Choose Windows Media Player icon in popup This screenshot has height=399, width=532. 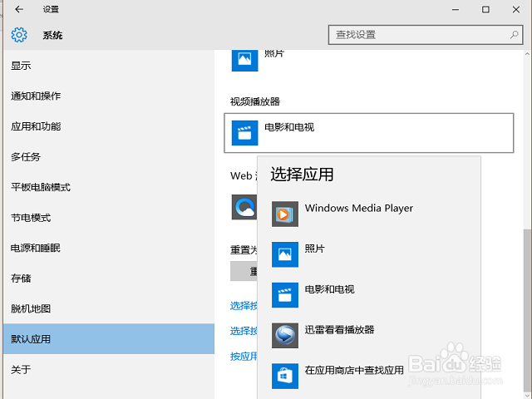(285, 214)
